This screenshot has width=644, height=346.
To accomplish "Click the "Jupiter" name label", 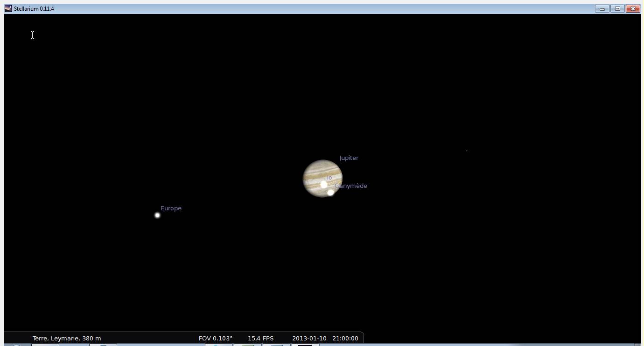I will point(349,158).
